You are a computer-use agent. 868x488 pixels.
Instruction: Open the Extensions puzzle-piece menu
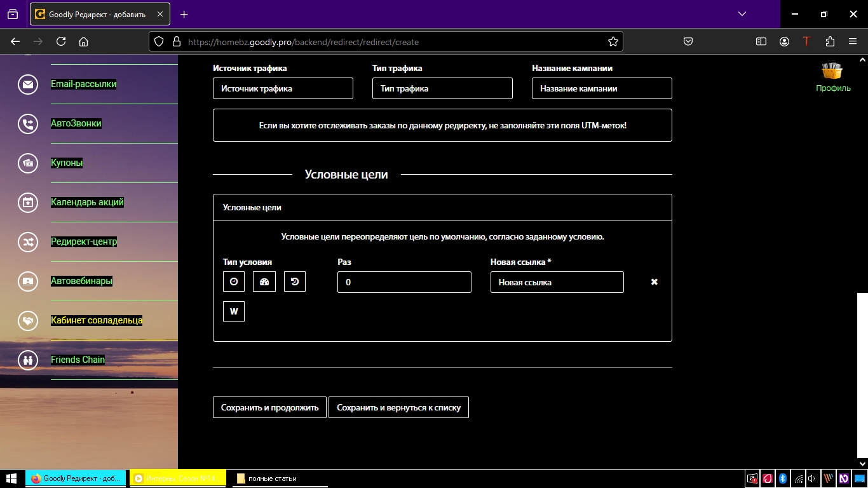click(x=830, y=41)
